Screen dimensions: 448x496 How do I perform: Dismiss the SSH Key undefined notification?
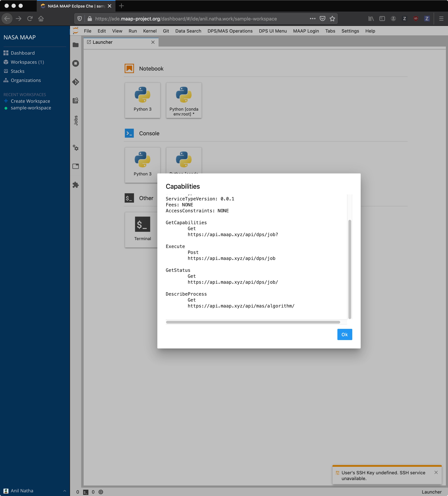[437, 472]
